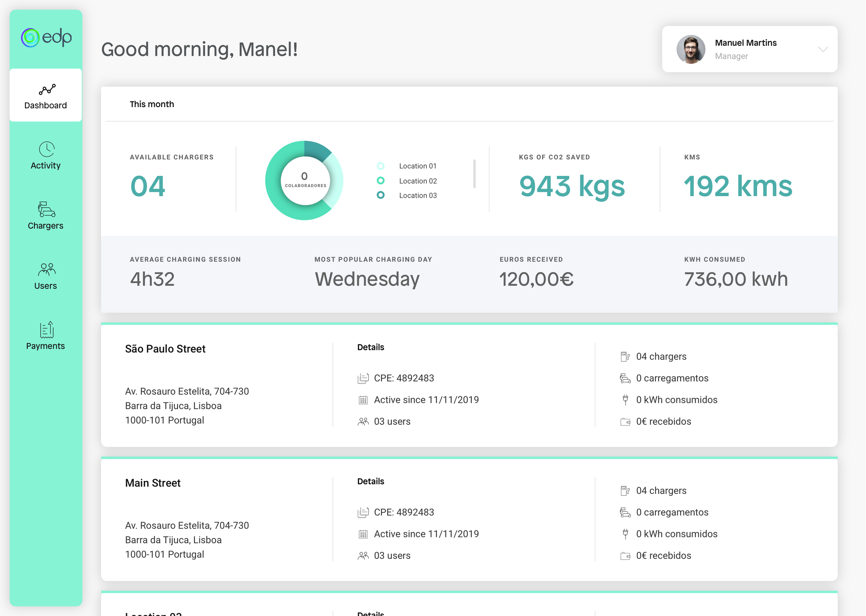Click the Main Street calendar icon
Image resolution: width=866 pixels, height=616 pixels.
click(363, 535)
